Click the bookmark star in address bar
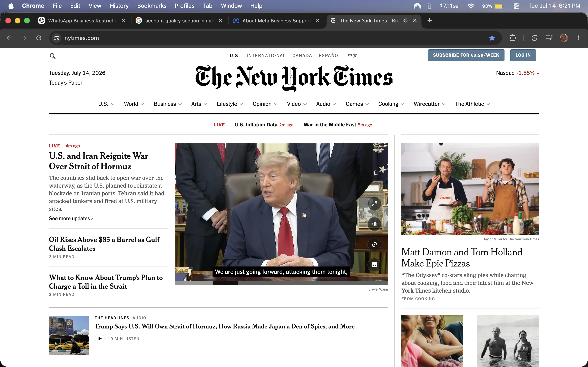Screen dimensions: 588x367 click(492, 38)
